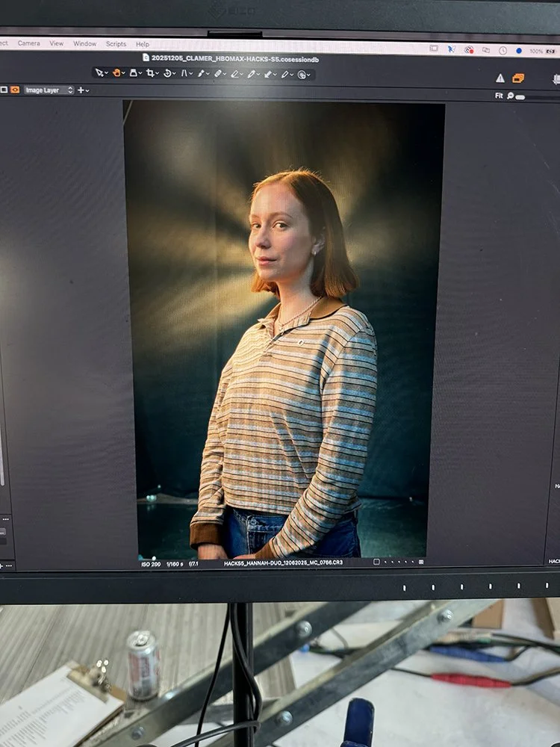Screen dimensions: 560x747
Task: Click the f/7.1 aperture readout
Action: click(x=193, y=564)
